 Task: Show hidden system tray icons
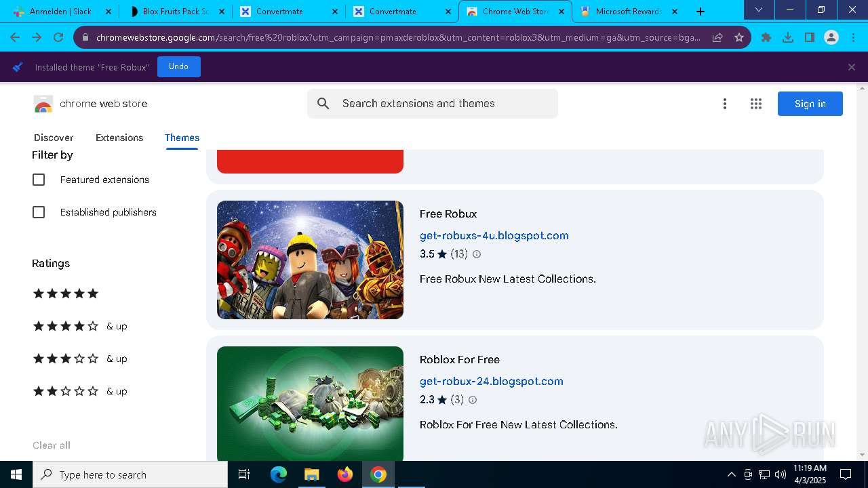pyautogui.click(x=731, y=474)
